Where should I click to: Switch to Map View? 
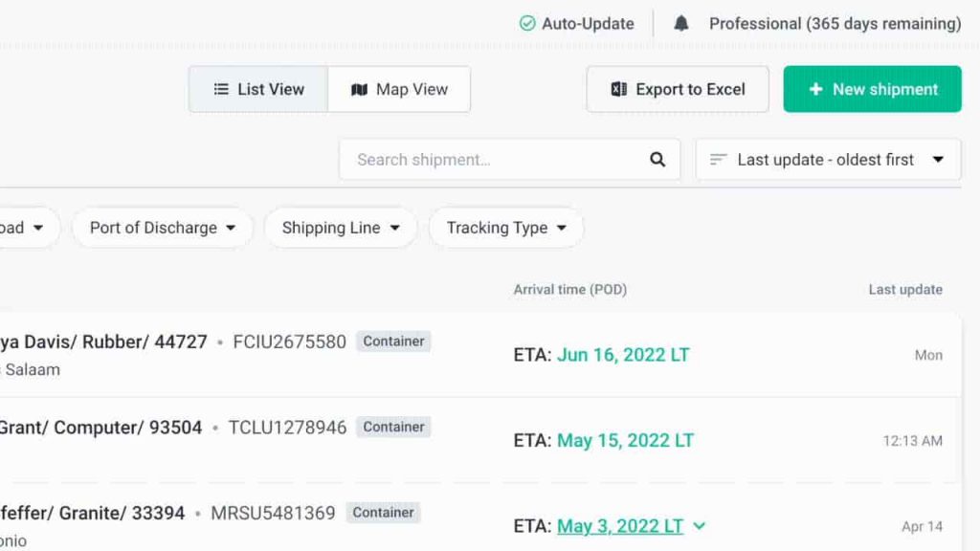point(400,89)
